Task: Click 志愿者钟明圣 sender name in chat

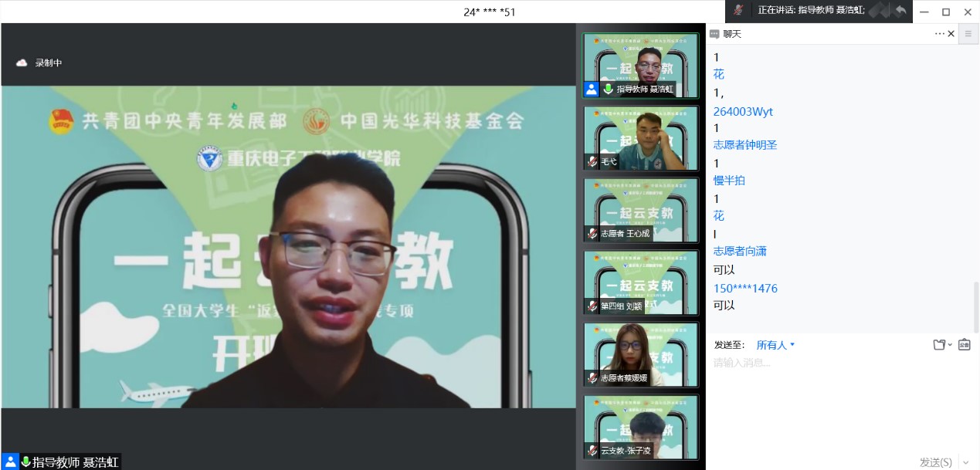Action: pos(744,145)
